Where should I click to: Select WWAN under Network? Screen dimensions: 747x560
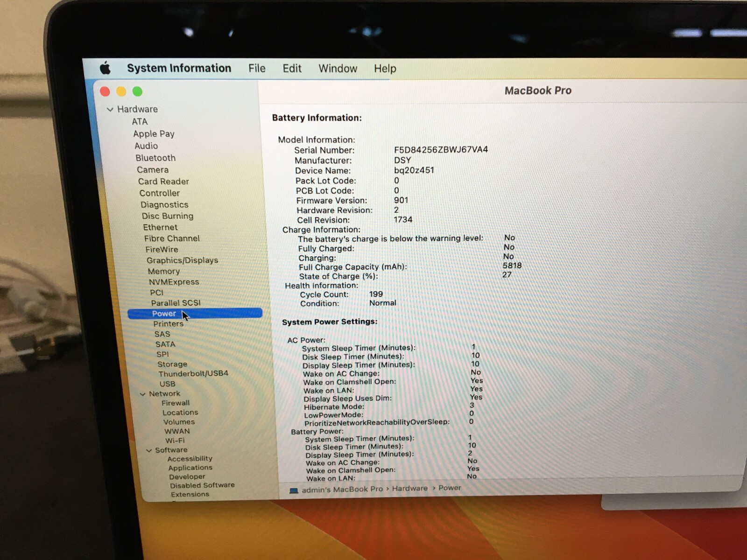pyautogui.click(x=177, y=431)
